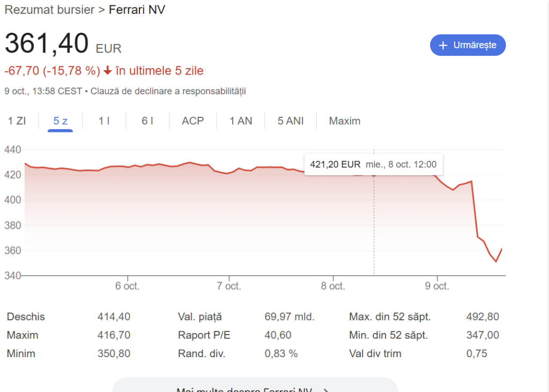Switch to the 1 ZI range tab
The width and height of the screenshot is (549, 392).
click(x=17, y=121)
